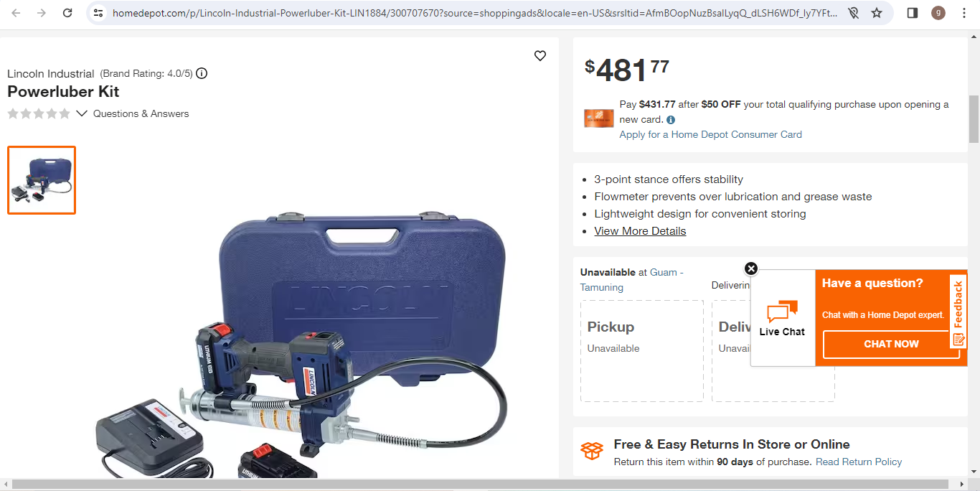This screenshot has height=491, width=980.
Task: Save product with the heart favorite icon
Action: click(540, 56)
